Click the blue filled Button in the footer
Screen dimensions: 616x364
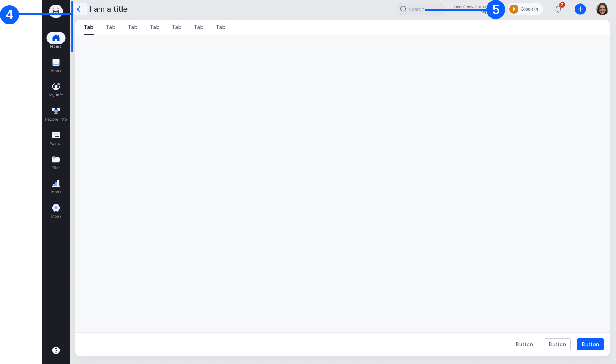pos(590,344)
